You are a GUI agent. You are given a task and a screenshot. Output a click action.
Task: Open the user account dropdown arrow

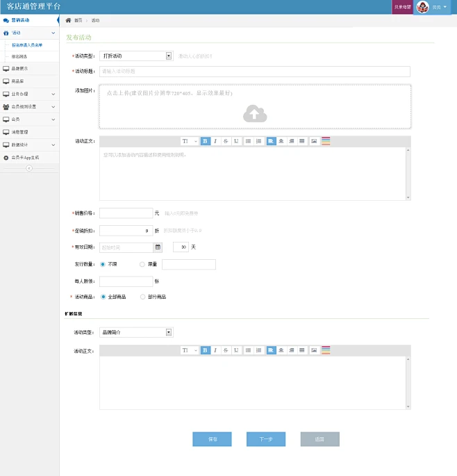tap(445, 7)
